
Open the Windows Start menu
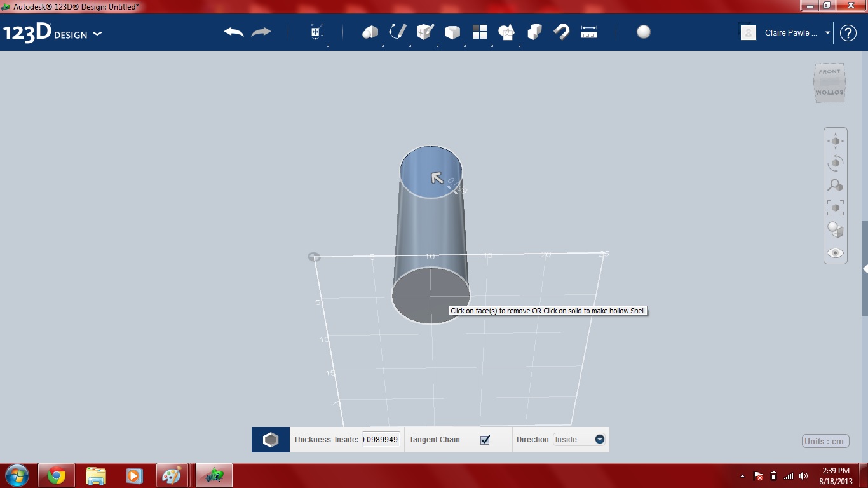click(x=17, y=475)
